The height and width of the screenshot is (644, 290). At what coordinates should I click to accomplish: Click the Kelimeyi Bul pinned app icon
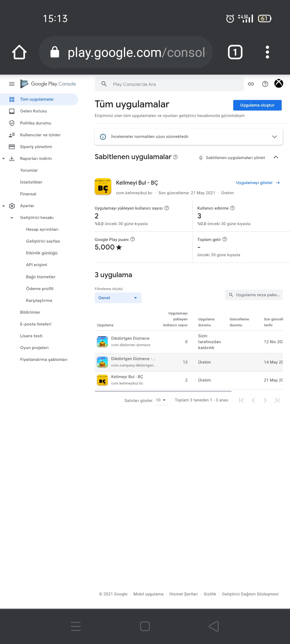tap(103, 186)
